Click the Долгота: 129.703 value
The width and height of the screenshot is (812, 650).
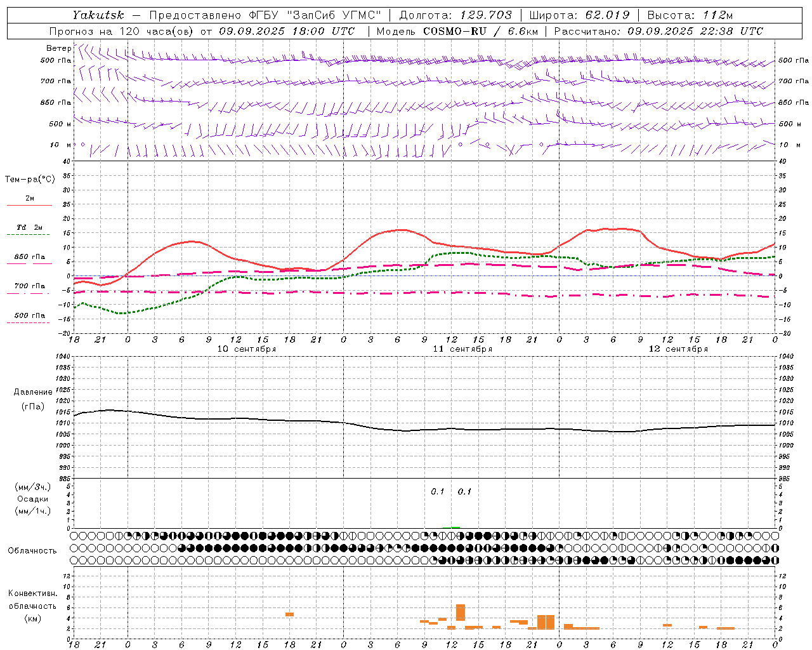455,15
